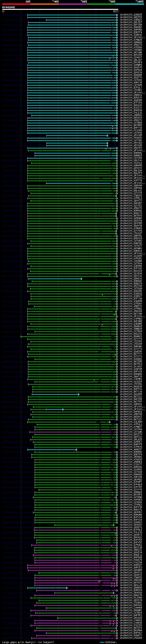Screen dimensions: 146x644
Task: Select hit label UniRef100_P13089
Action: pyautogui.click(x=131, y=130)
